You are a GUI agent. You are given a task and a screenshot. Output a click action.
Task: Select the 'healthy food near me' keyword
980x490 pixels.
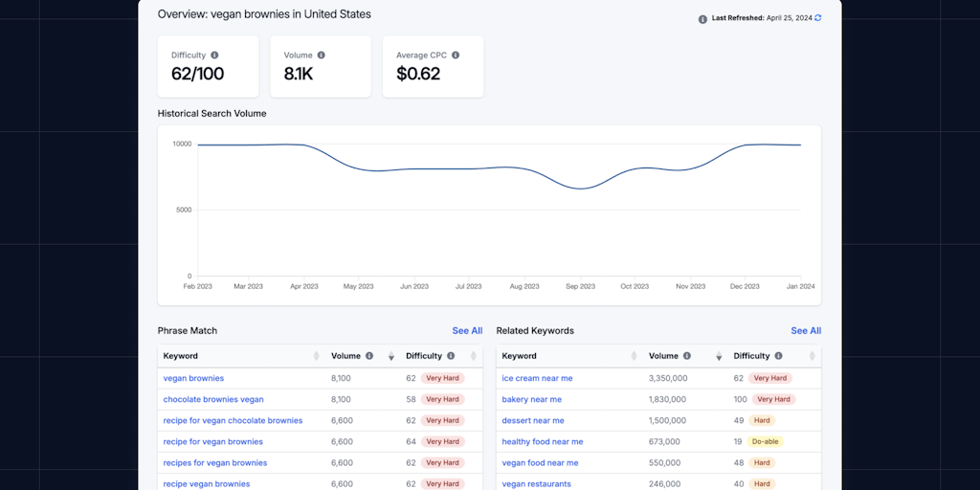click(x=542, y=441)
